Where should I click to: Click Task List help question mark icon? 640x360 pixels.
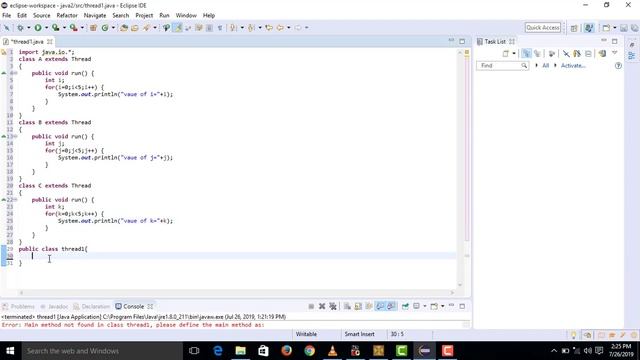(618, 65)
